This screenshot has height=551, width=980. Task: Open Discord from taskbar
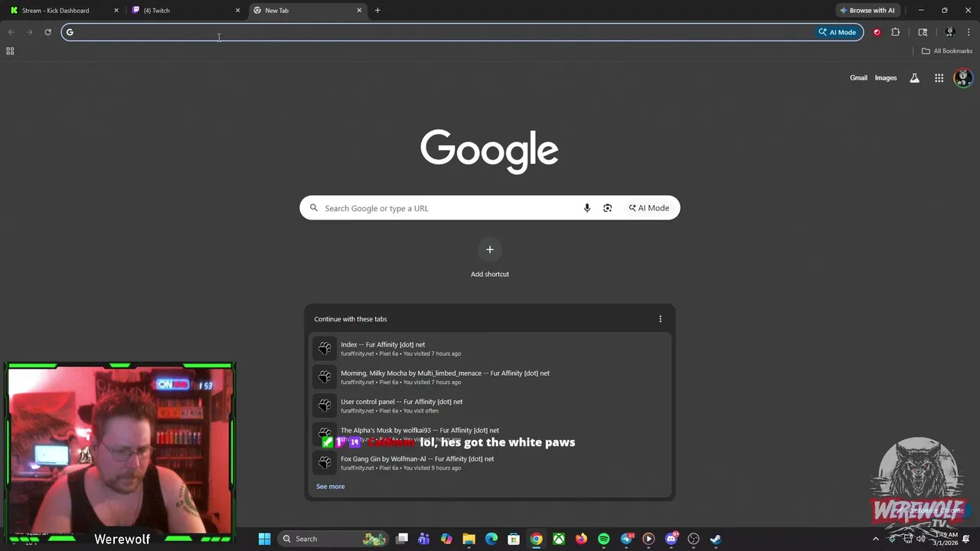671,539
